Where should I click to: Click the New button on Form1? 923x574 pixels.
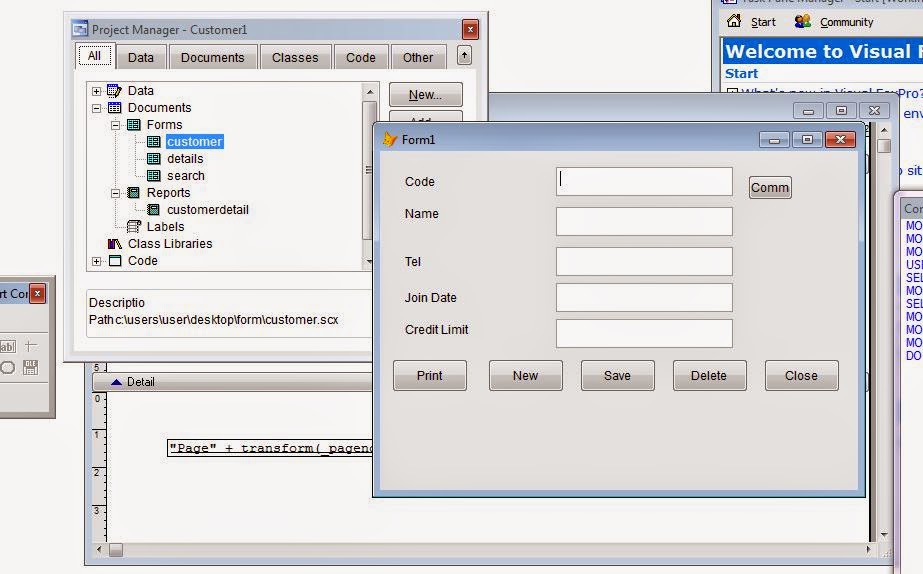(526, 376)
